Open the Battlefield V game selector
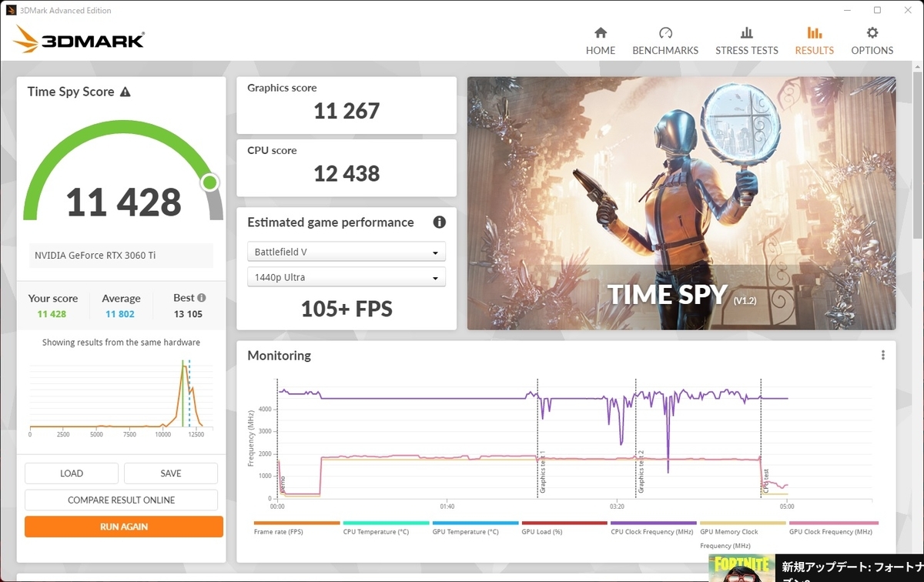The height and width of the screenshot is (582, 924). coord(346,251)
